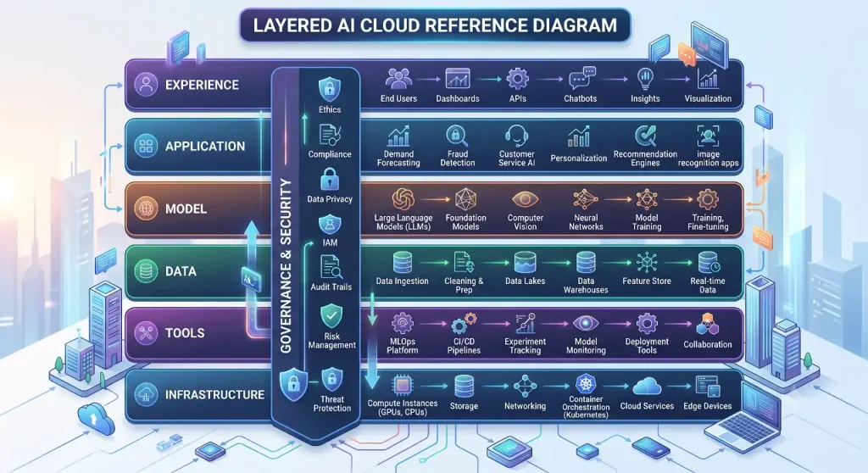
Task: Click the Layered AI Cloud Reference Diagram title
Action: coord(435,25)
